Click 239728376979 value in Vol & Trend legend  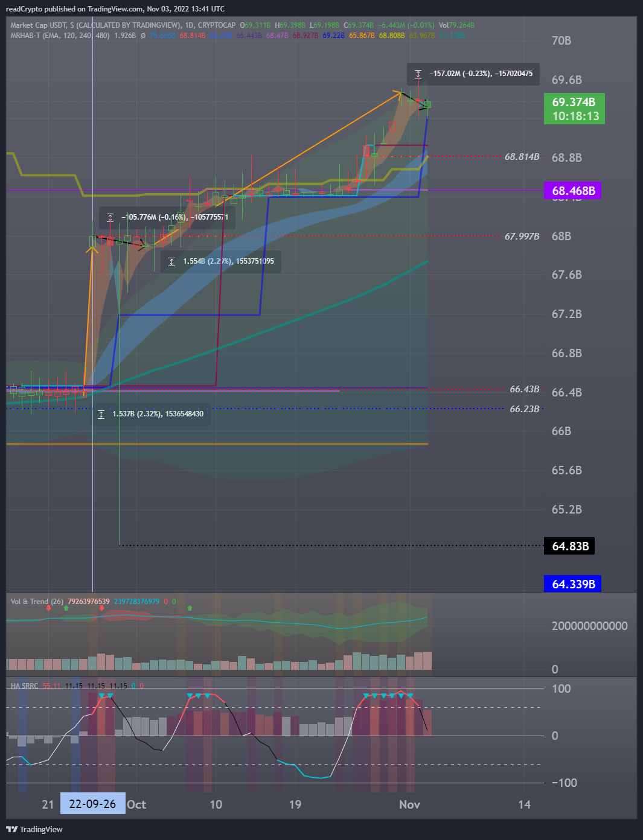pos(137,602)
